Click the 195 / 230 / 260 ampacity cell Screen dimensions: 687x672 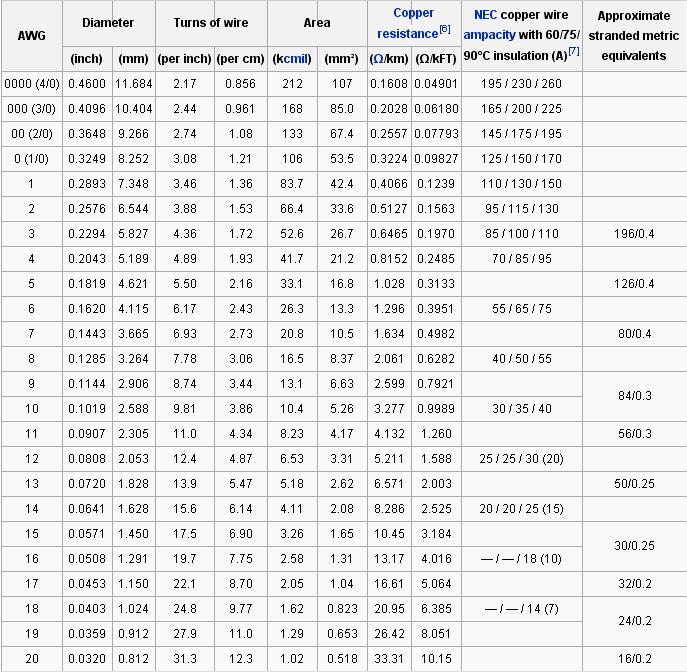click(x=521, y=84)
